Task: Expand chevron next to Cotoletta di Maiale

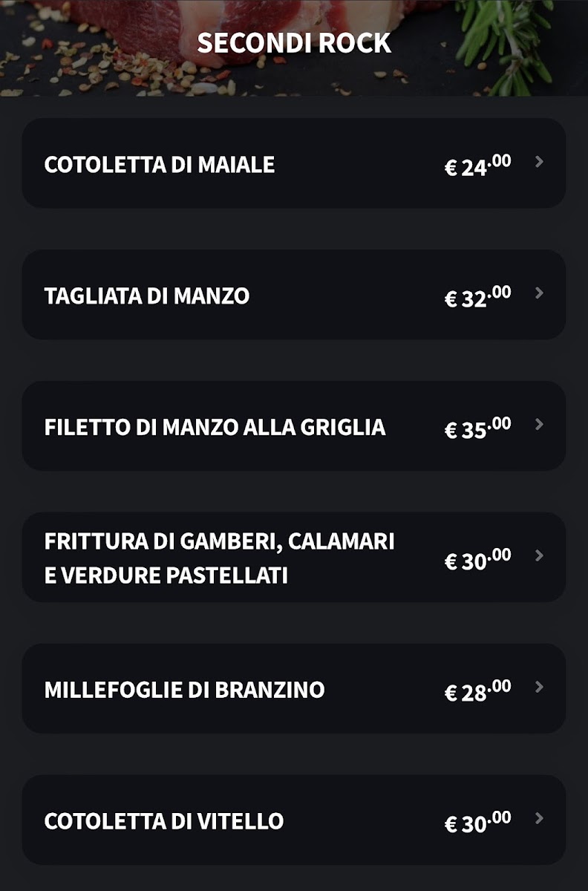Action: (540, 162)
